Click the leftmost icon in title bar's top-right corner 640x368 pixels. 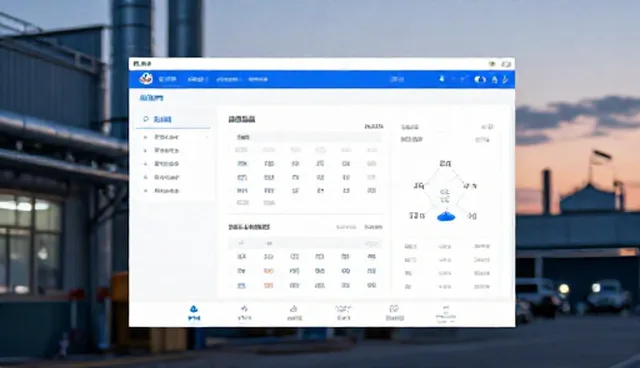click(x=492, y=64)
